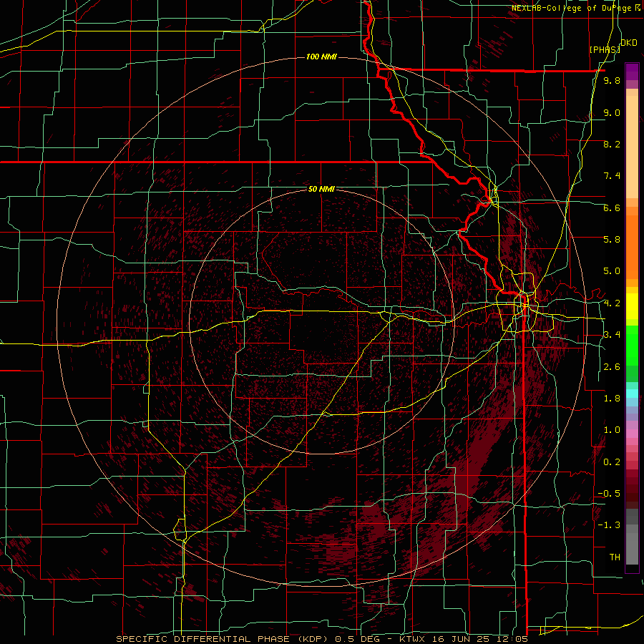Click the 1.8 scale value
This screenshot has width=644, height=644.
pyautogui.click(x=612, y=399)
